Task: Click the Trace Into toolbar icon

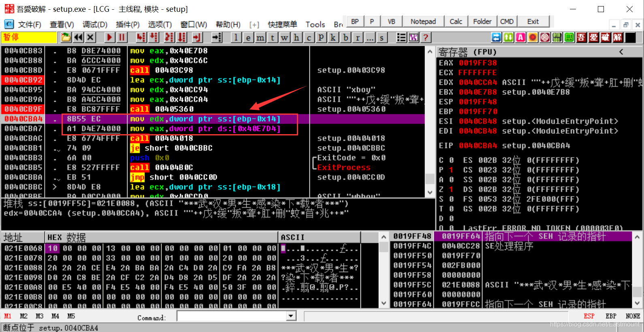Action: (169, 38)
